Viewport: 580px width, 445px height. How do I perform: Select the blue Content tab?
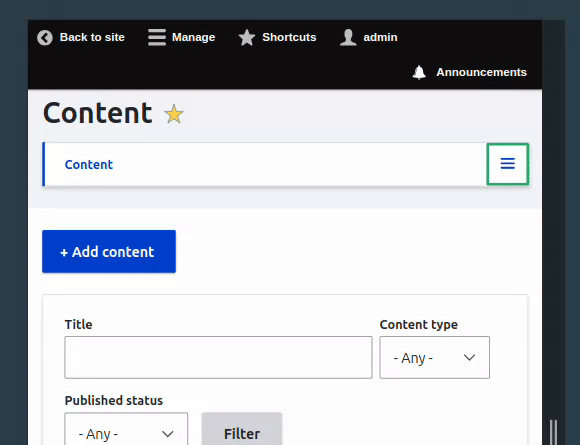click(88, 164)
